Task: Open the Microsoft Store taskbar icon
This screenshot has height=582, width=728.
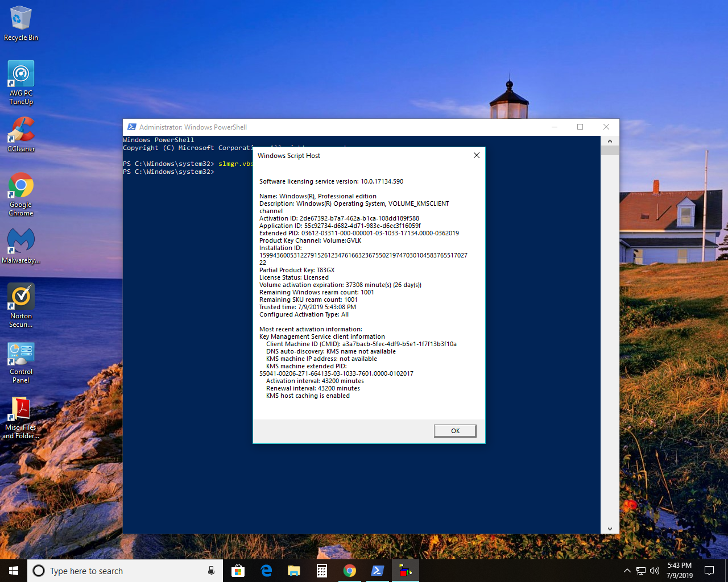Action: (237, 571)
